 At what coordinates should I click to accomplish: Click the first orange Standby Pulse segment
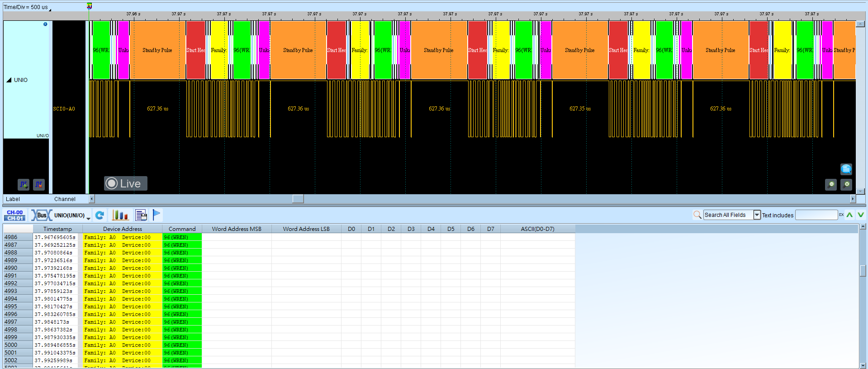click(157, 50)
